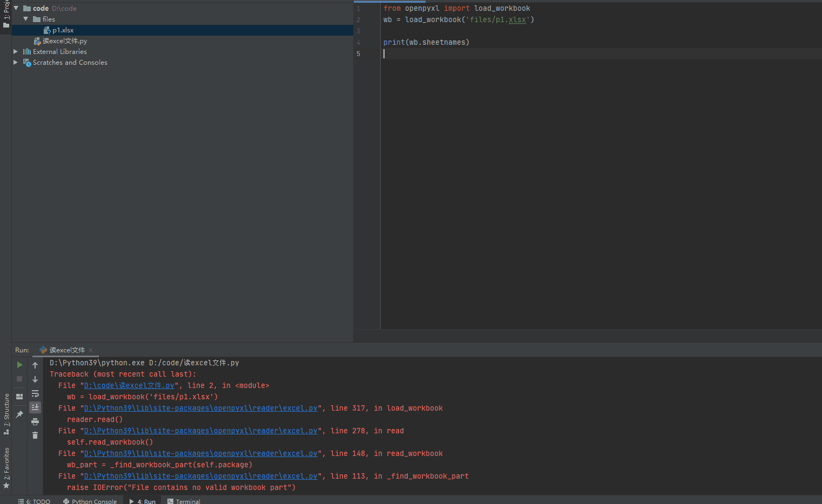Click the self.read_workbook() console line

110,442
